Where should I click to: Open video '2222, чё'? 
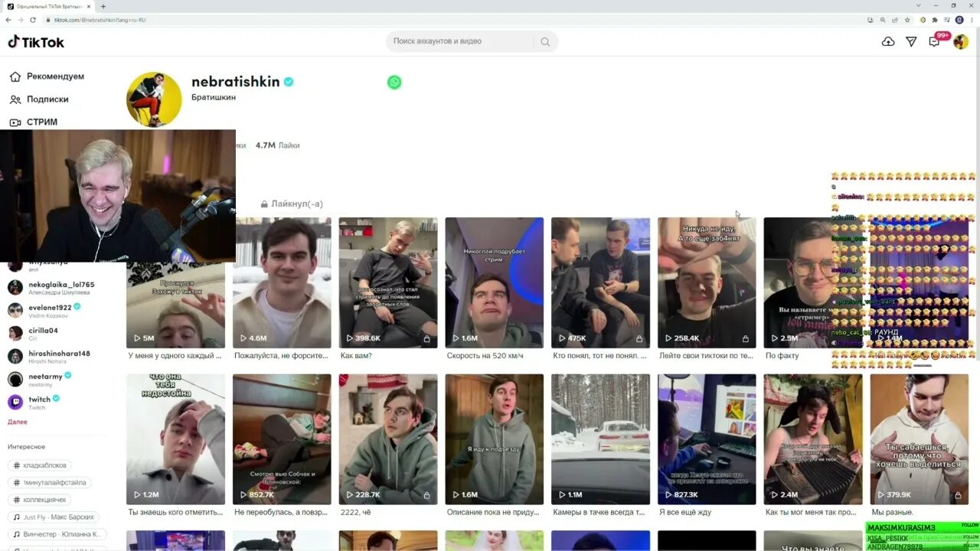[x=388, y=439]
